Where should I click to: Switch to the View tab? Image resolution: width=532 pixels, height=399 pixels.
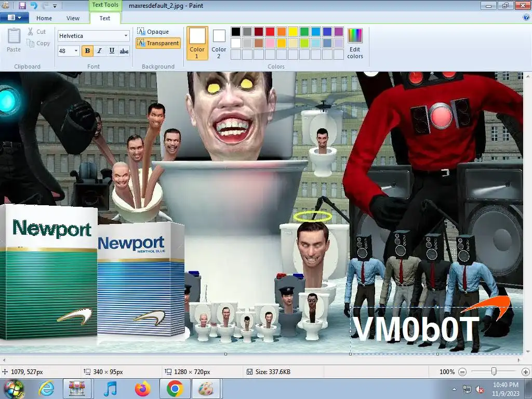point(73,18)
